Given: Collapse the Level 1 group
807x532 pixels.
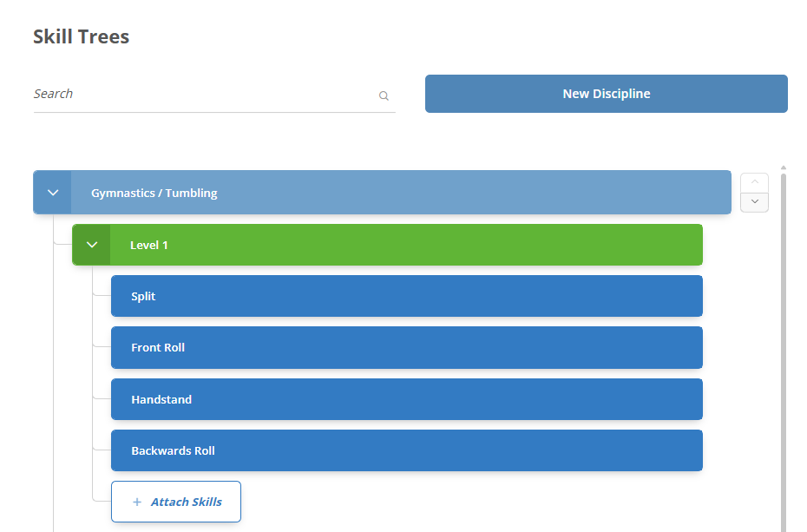Looking at the screenshot, I should point(92,245).
